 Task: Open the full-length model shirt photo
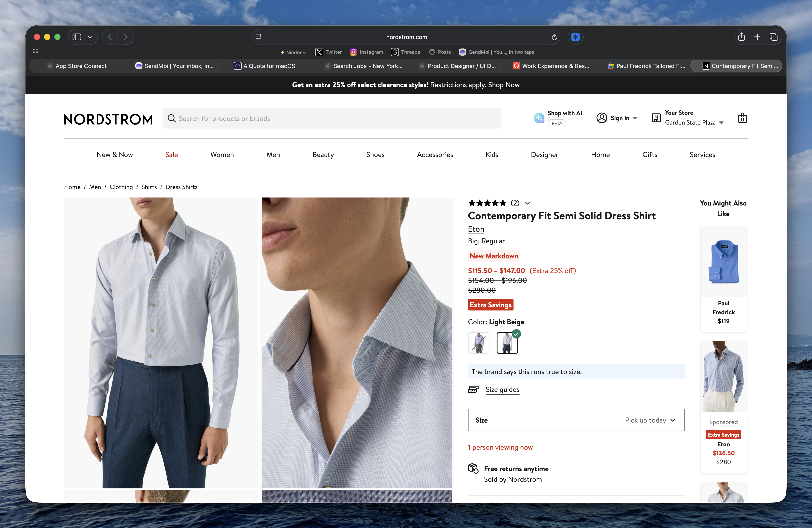coord(161,343)
